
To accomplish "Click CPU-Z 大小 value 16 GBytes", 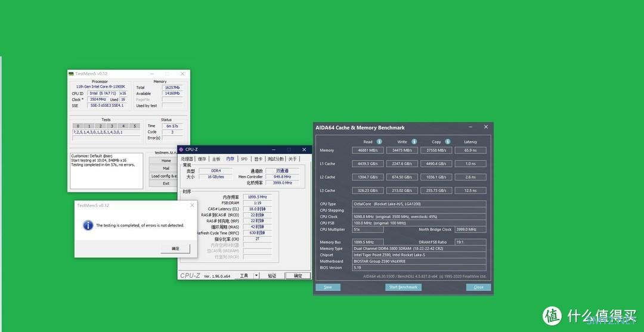I will coord(216,177).
